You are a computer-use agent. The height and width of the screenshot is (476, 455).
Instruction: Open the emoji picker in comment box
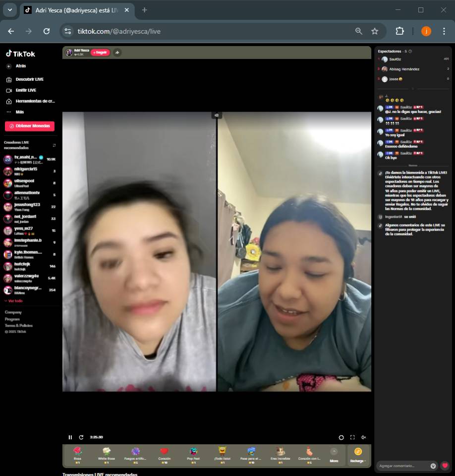(x=433, y=466)
